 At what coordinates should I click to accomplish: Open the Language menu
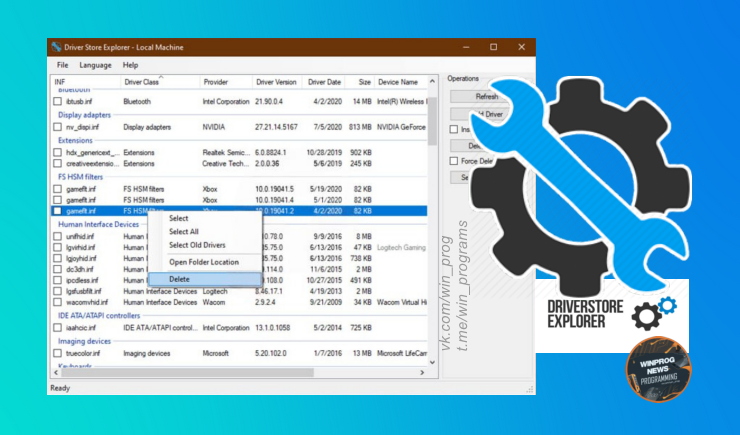(x=95, y=65)
